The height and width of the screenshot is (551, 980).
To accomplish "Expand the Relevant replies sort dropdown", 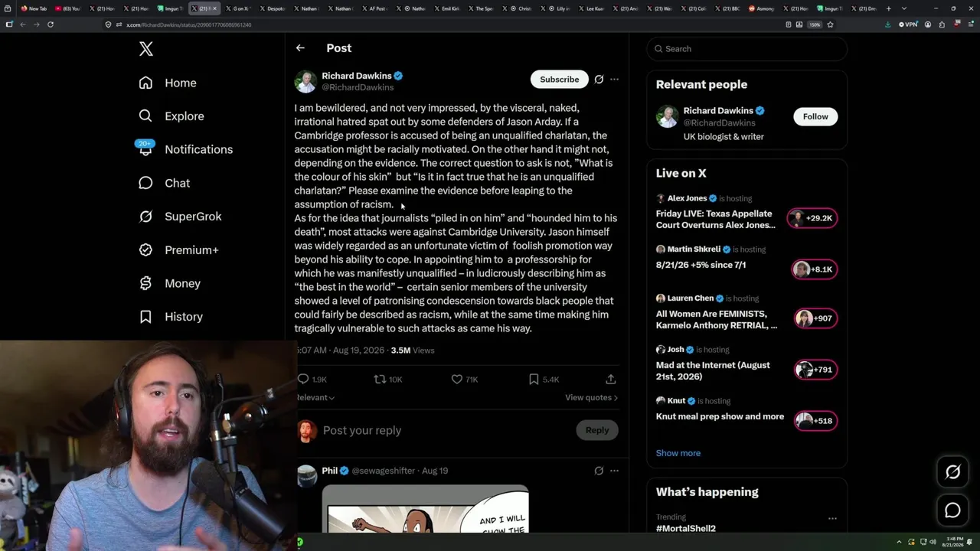I will point(315,397).
